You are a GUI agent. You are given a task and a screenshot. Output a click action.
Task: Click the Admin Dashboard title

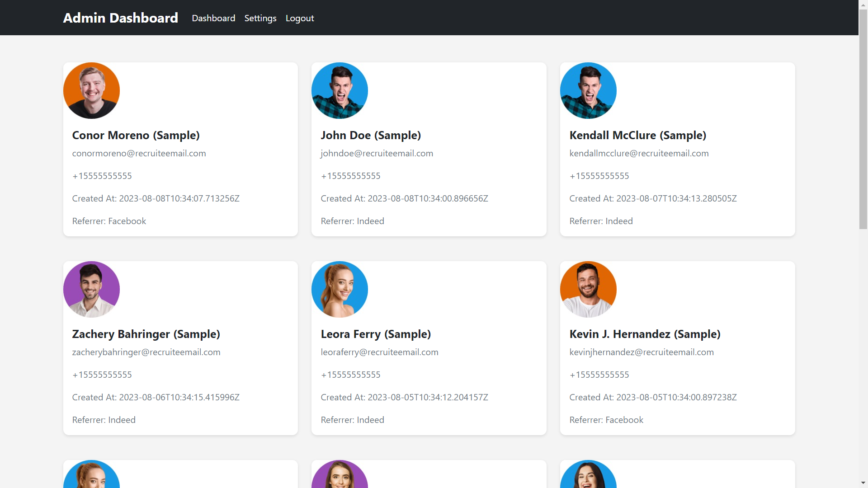click(120, 18)
